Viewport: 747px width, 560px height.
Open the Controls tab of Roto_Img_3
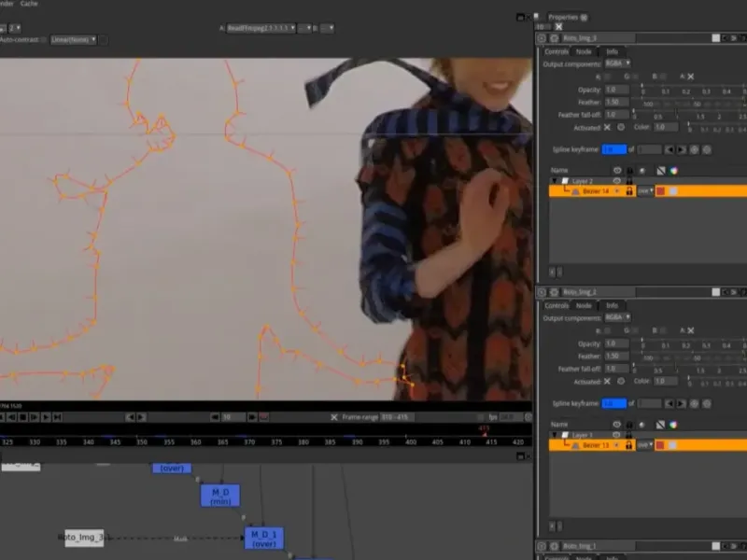pos(557,51)
